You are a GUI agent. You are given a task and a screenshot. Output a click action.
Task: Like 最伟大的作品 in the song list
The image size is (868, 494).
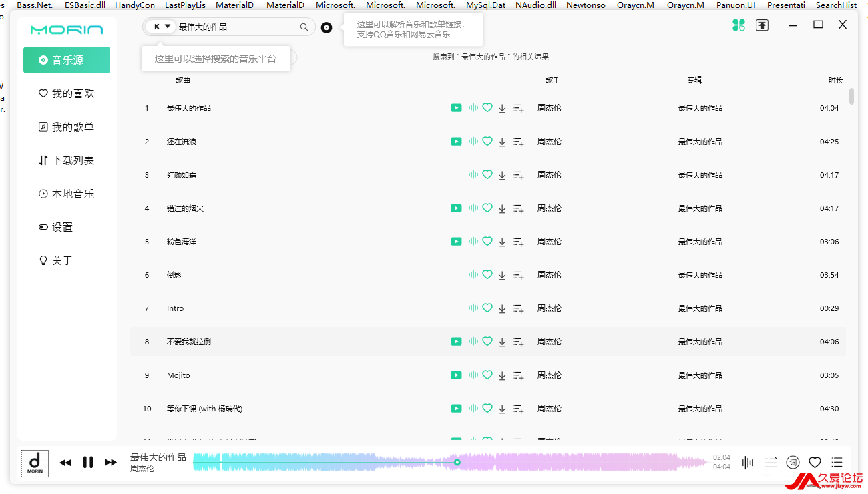pos(487,108)
